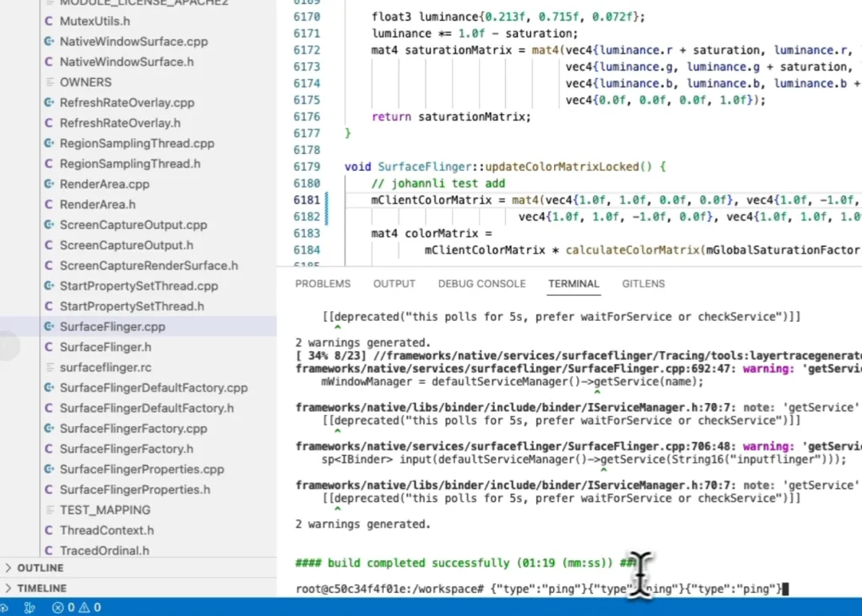Image resolution: width=862 pixels, height=616 pixels.
Task: Click calculateColorMatrix call in editor
Action: pyautogui.click(x=632, y=250)
